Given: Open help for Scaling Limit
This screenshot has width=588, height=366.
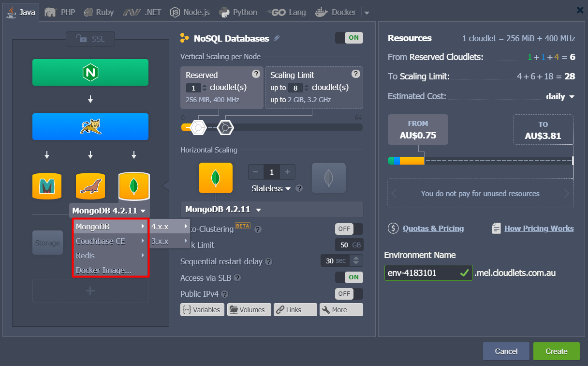Looking at the screenshot, I should 355,74.
